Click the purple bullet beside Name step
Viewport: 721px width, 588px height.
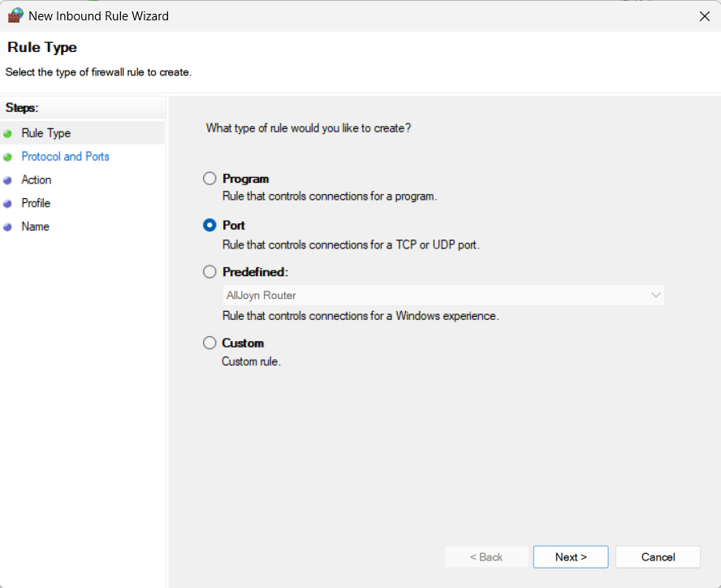point(8,227)
